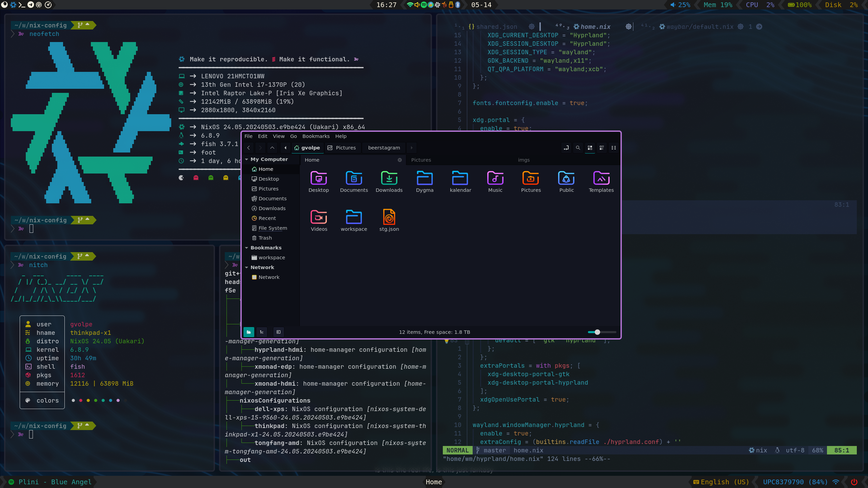Screen dimensions: 868x488
Task: Click the beerstagram path button
Action: [384, 148]
